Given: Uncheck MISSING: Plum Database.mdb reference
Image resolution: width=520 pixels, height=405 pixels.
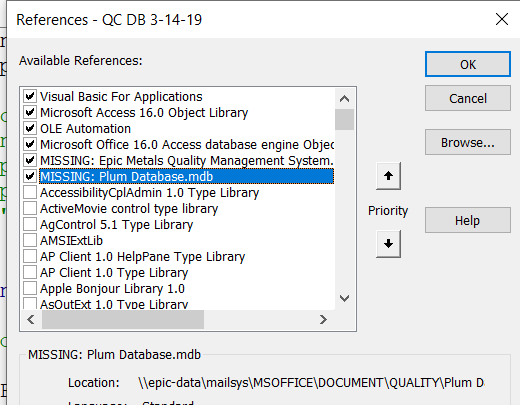Looking at the screenshot, I should (30, 176).
